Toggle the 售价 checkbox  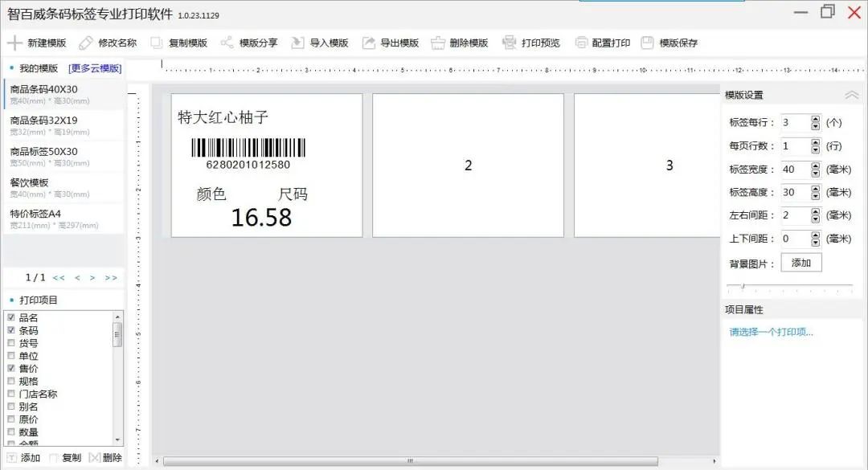click(x=11, y=368)
